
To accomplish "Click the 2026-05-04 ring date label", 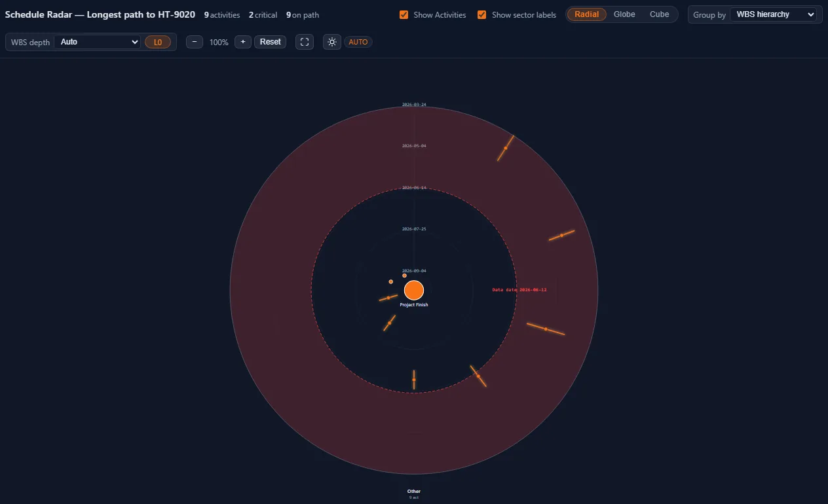I will point(414,146).
